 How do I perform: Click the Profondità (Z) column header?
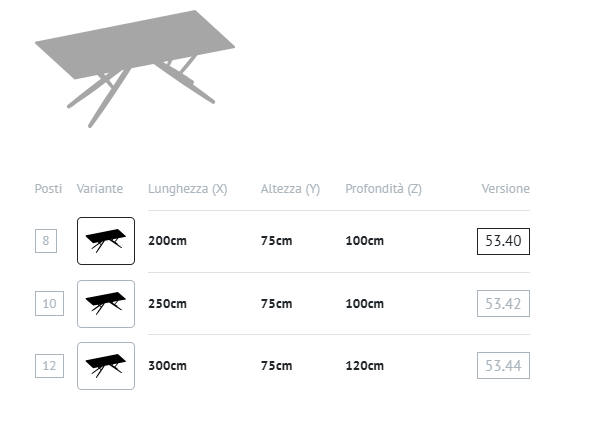[x=384, y=189]
